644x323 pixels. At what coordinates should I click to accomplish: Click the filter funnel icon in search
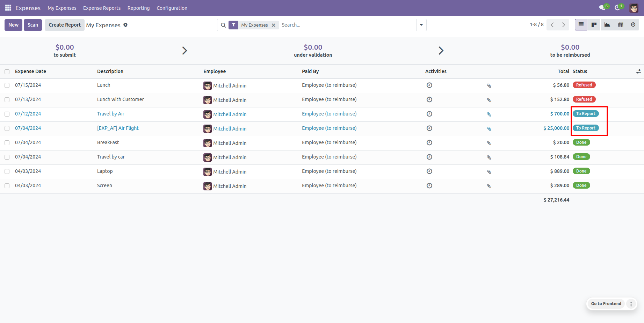[233, 25]
